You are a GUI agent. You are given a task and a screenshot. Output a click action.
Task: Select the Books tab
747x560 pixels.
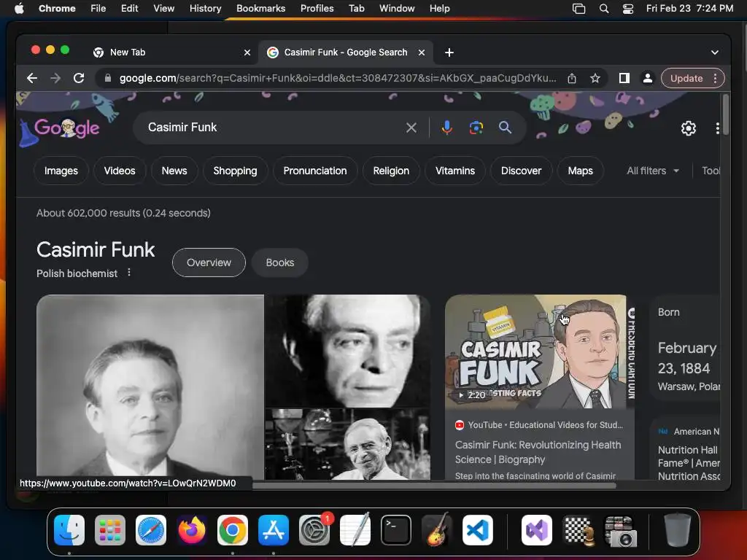pyautogui.click(x=279, y=262)
